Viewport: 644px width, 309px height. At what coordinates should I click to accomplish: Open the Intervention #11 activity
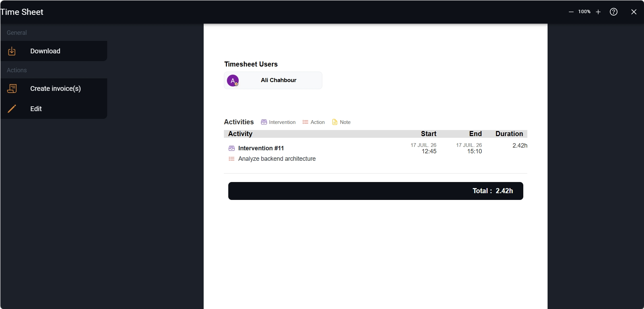coord(261,148)
